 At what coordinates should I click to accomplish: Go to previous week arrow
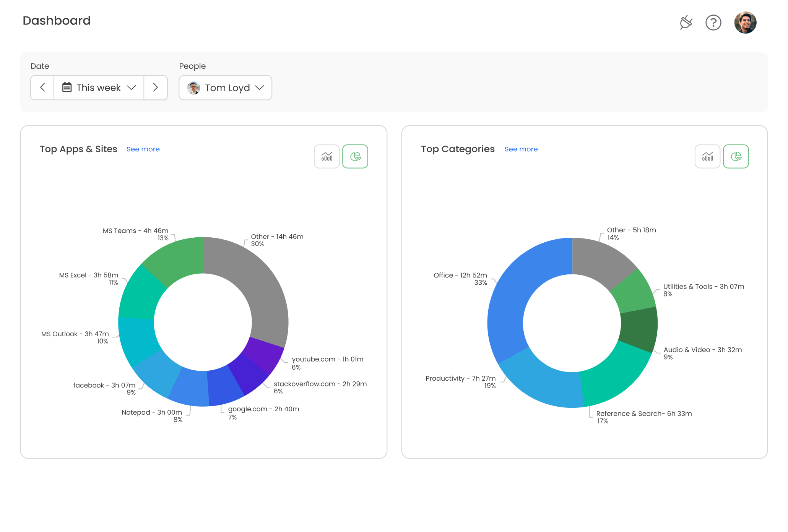[x=42, y=88]
